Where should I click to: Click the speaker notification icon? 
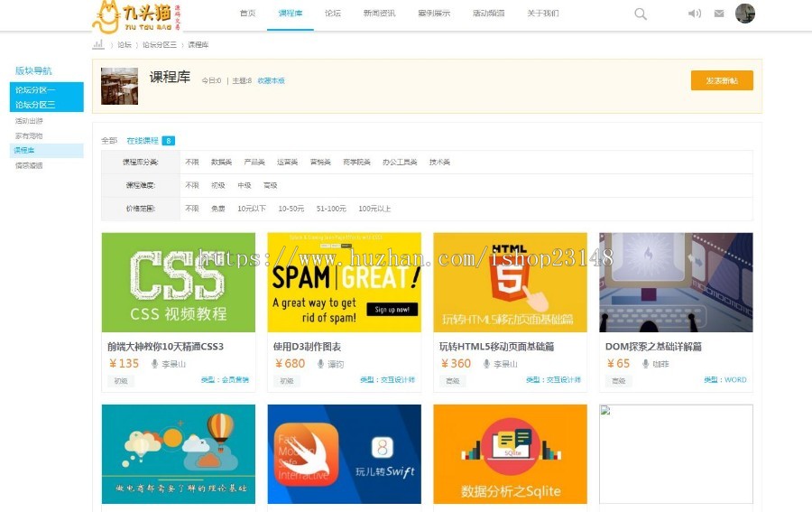click(x=695, y=14)
